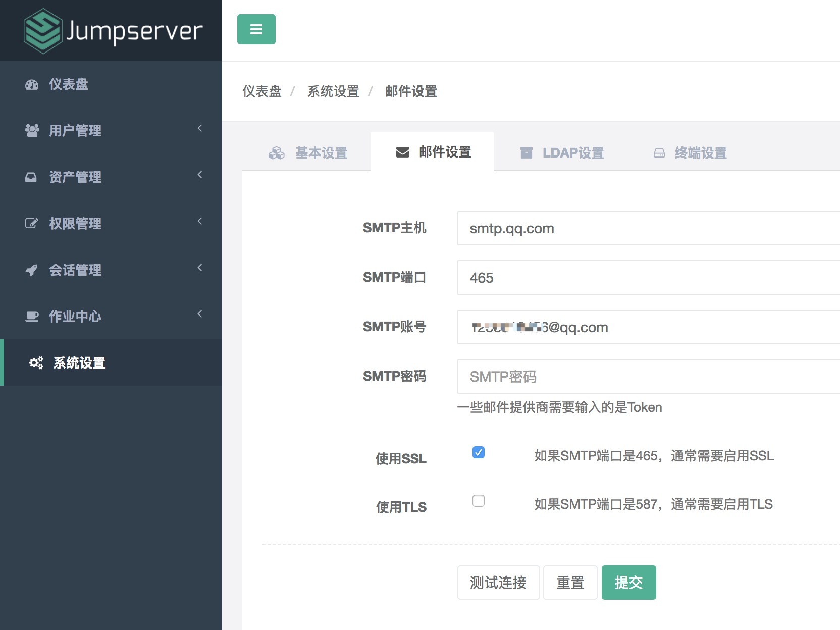Click the 邮件设置 breadcrumb text

[x=411, y=91]
